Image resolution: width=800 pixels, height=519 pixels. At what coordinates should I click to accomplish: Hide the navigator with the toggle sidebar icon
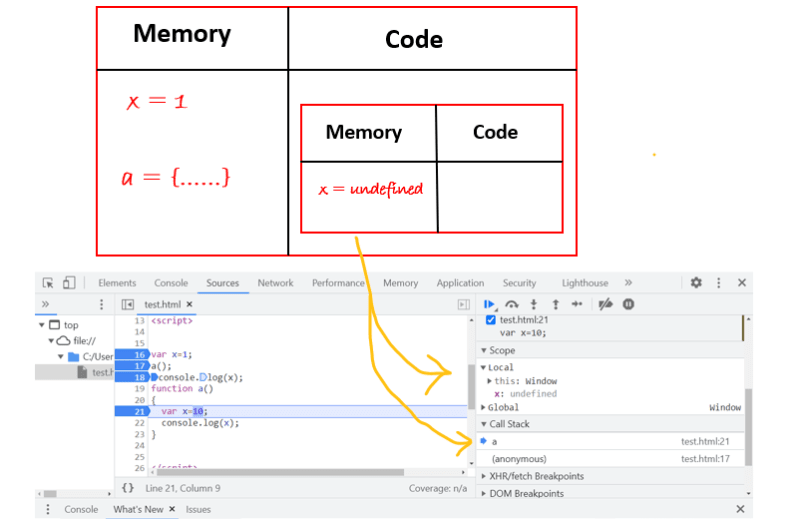pos(128,304)
